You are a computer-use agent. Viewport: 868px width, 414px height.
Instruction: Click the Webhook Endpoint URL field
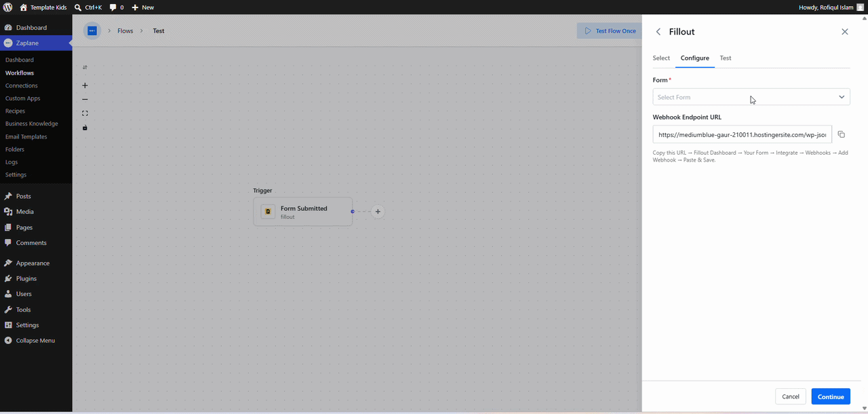pyautogui.click(x=742, y=134)
